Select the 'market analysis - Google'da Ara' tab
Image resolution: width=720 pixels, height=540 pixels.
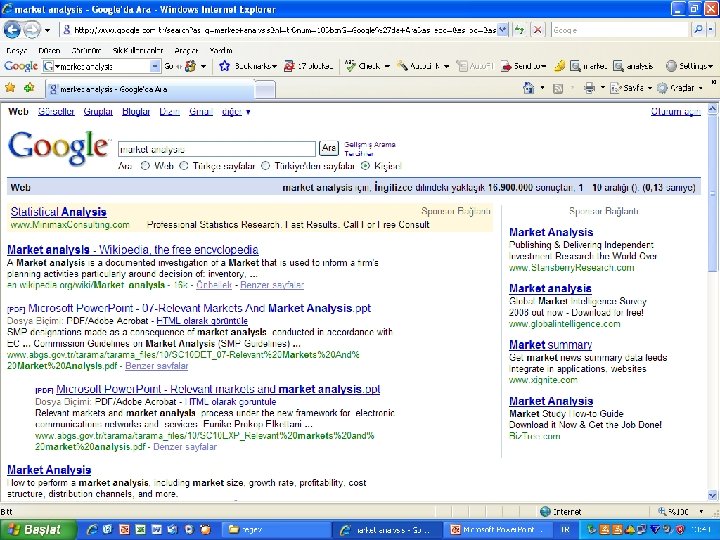coord(149,89)
